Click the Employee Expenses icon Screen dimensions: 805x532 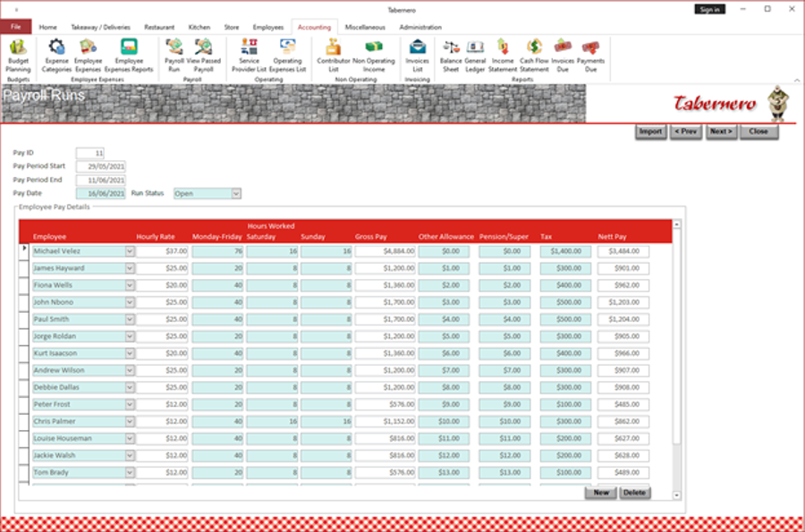tap(88, 55)
